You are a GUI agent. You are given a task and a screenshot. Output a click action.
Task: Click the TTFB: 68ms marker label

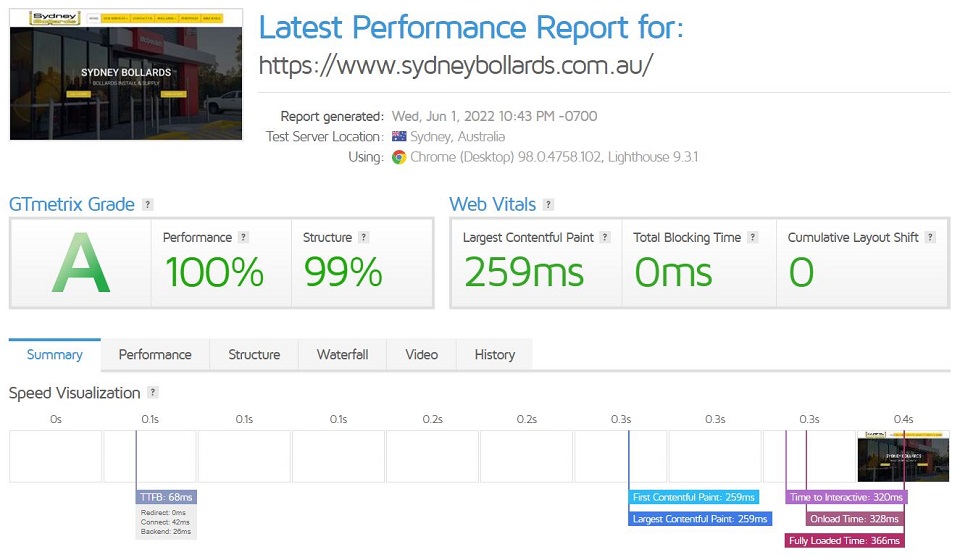point(166,497)
